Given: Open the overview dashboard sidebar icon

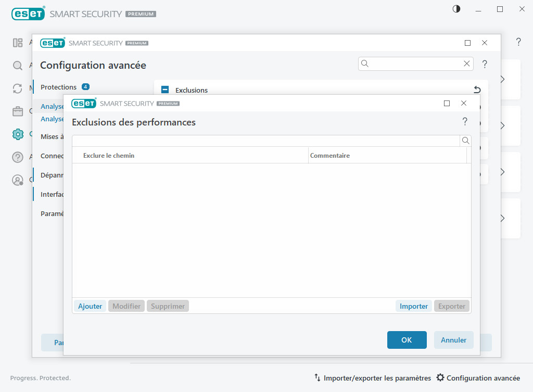Looking at the screenshot, I should pyautogui.click(x=18, y=43).
